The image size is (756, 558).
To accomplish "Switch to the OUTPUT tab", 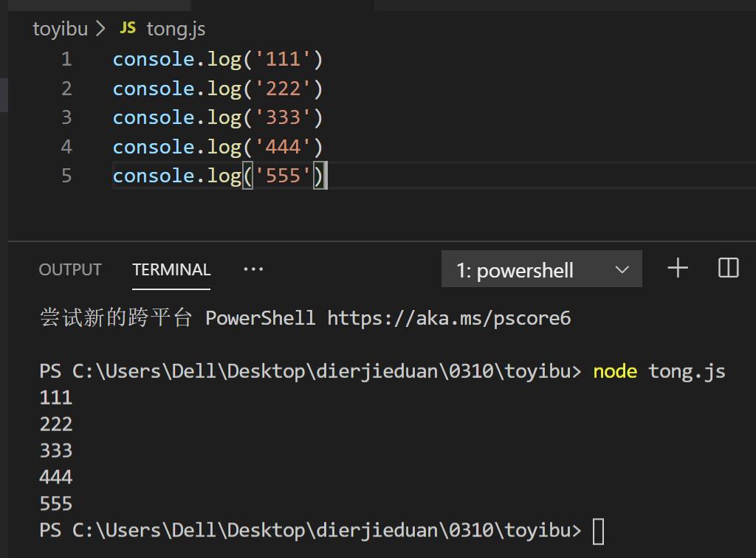I will tap(70, 269).
